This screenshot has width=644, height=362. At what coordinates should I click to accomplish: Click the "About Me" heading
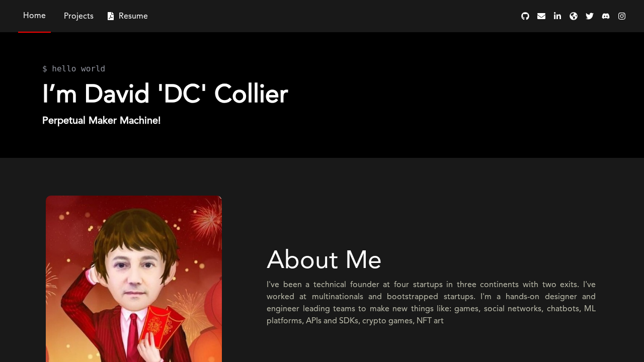[324, 260]
